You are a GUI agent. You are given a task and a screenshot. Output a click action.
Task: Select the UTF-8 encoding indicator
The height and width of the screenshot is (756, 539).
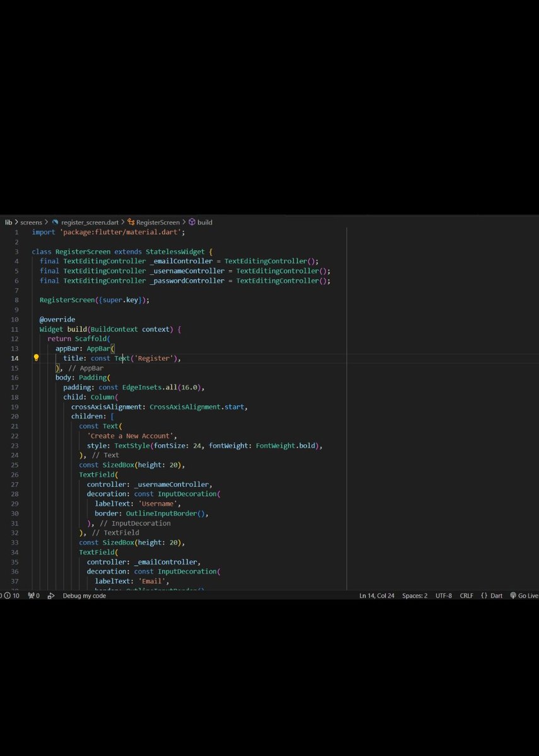(444, 595)
